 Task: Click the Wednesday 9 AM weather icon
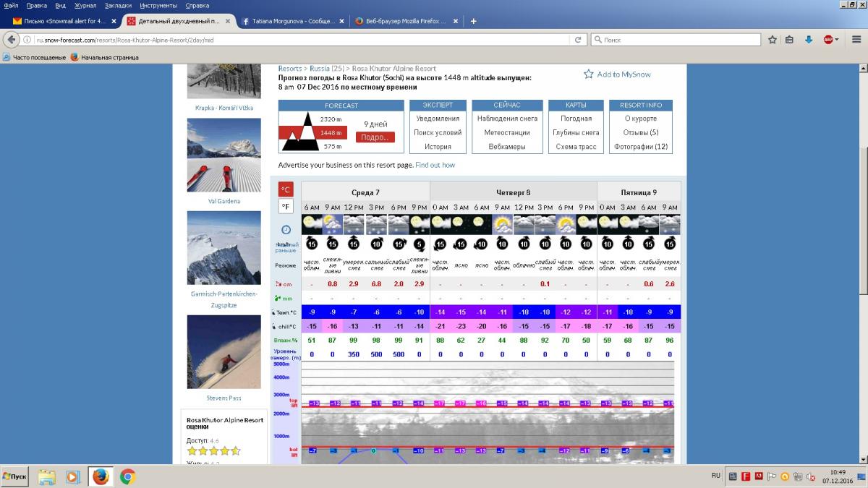click(x=332, y=223)
